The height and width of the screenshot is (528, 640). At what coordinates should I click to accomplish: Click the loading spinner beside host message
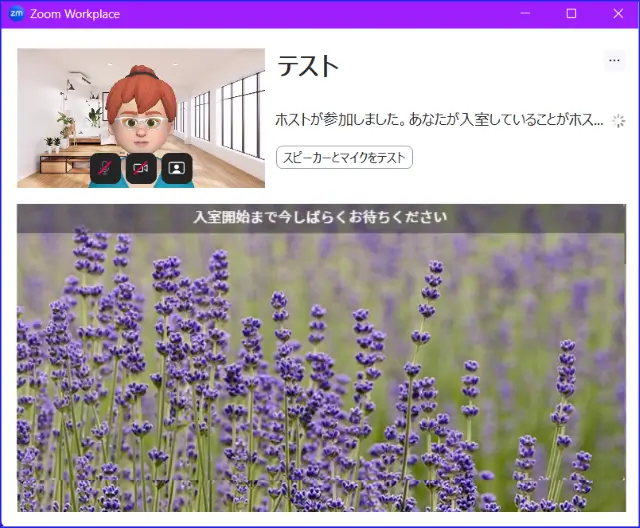click(619, 121)
